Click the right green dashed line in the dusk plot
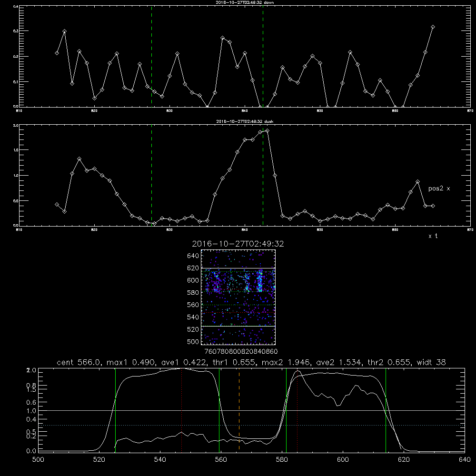476x476 pixels. click(263, 176)
